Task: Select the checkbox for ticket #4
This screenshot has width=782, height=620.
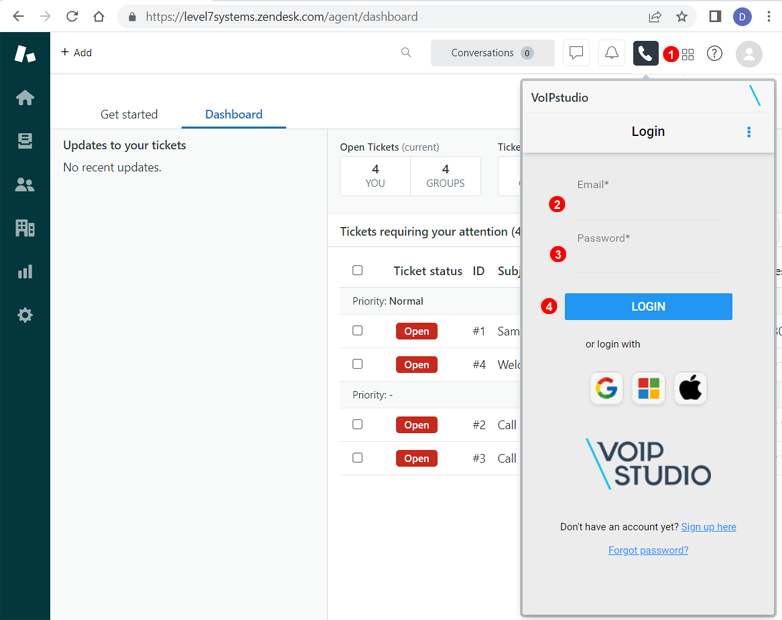Action: pyautogui.click(x=358, y=364)
